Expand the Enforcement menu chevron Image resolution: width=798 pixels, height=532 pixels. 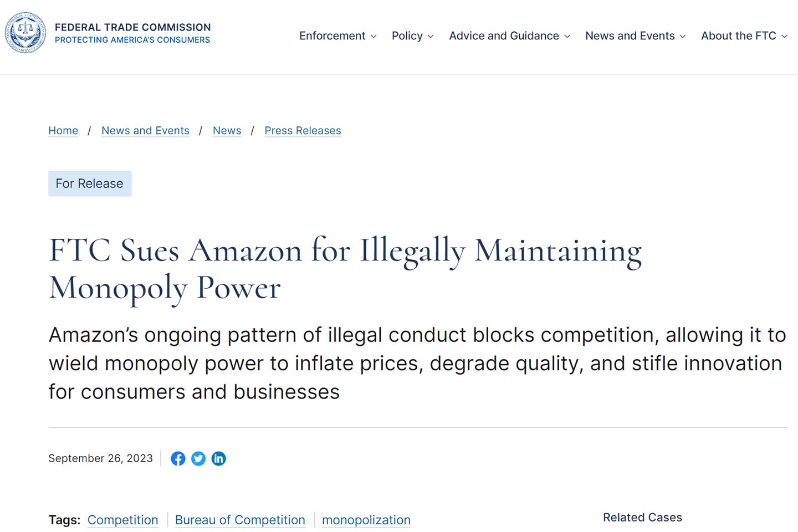[x=374, y=37]
